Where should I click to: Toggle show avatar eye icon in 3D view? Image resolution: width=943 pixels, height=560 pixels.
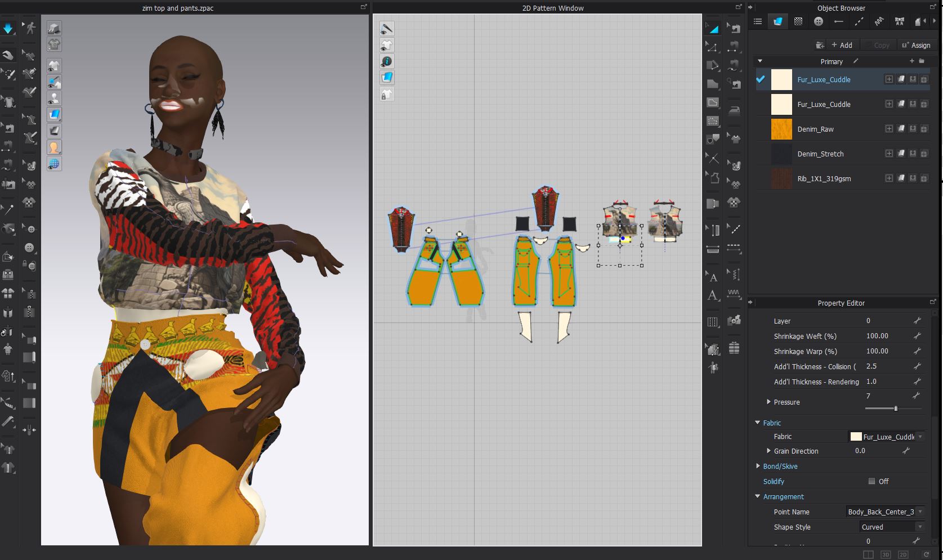click(54, 98)
